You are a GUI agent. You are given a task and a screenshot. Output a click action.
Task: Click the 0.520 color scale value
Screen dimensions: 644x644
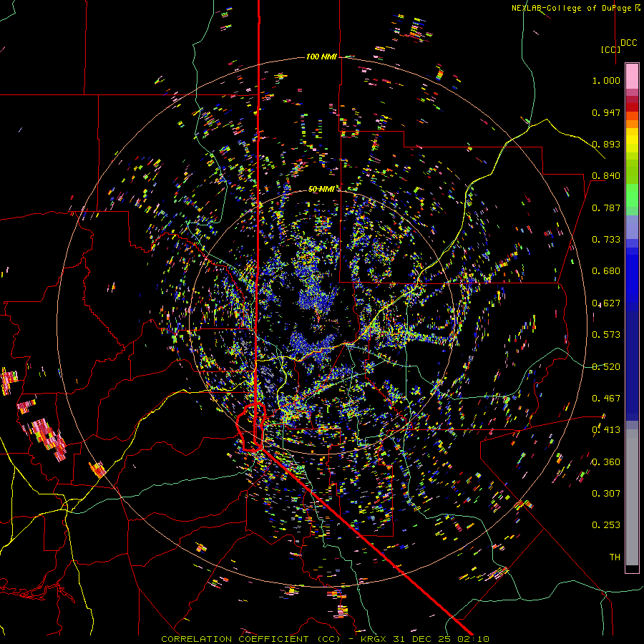click(606, 367)
